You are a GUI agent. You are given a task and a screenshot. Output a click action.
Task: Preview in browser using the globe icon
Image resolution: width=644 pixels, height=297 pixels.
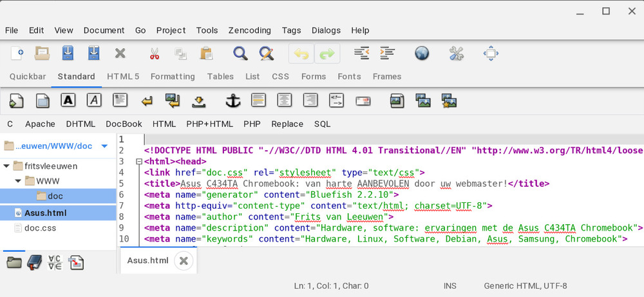(422, 53)
